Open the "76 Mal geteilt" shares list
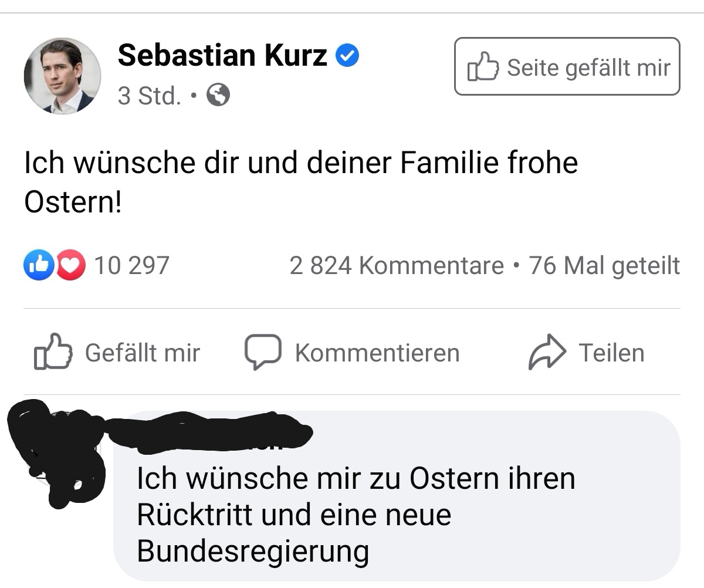Viewport: 704px width, 588px height. (x=604, y=266)
